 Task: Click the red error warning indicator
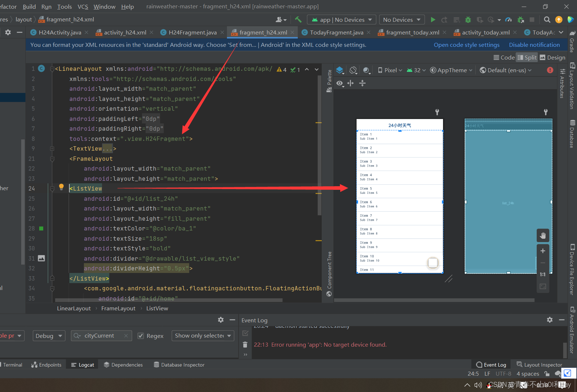point(550,70)
